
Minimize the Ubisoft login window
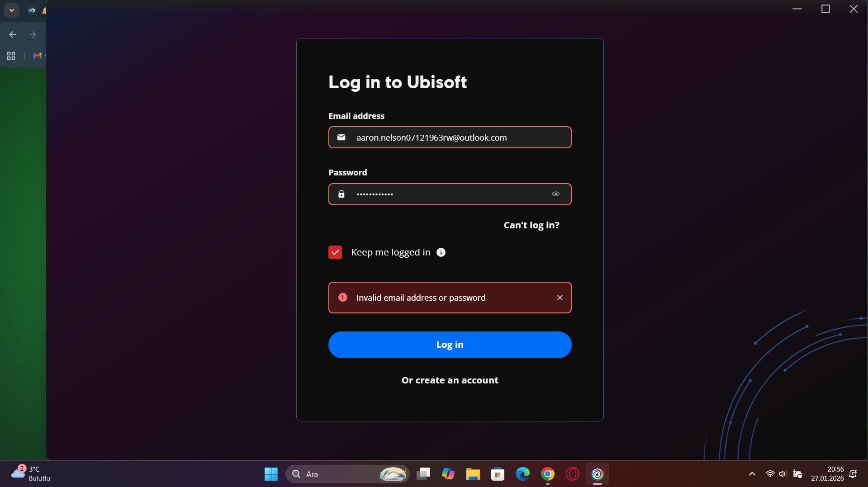coord(797,9)
